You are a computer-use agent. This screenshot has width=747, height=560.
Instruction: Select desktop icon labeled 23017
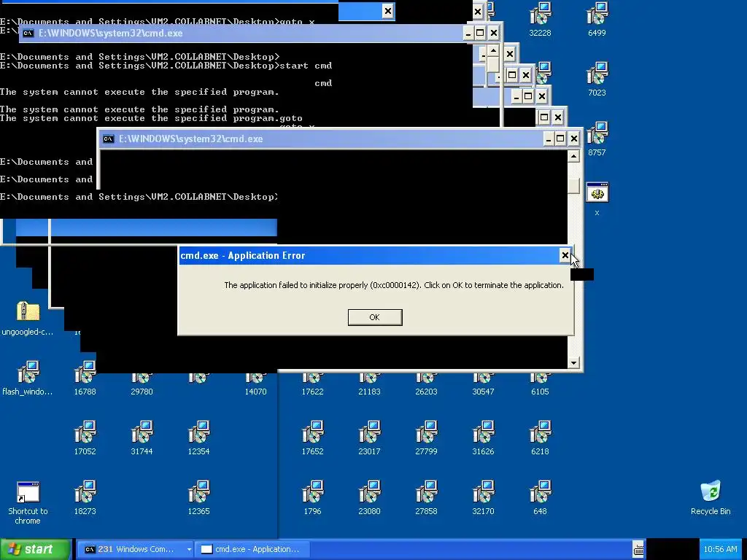click(369, 438)
